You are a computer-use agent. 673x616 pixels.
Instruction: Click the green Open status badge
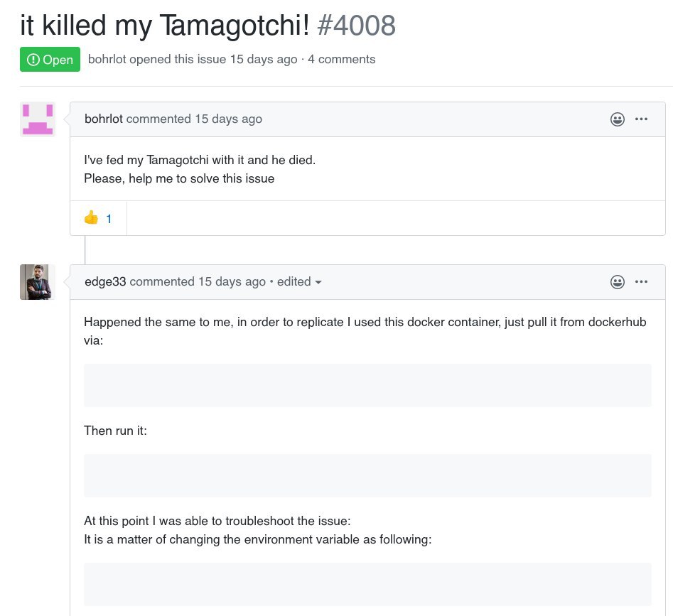pyautogui.click(x=50, y=59)
